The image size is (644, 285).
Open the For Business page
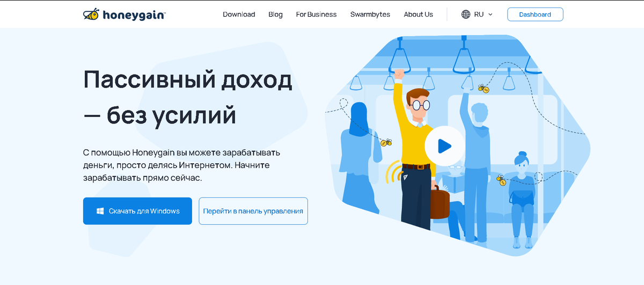tap(316, 14)
